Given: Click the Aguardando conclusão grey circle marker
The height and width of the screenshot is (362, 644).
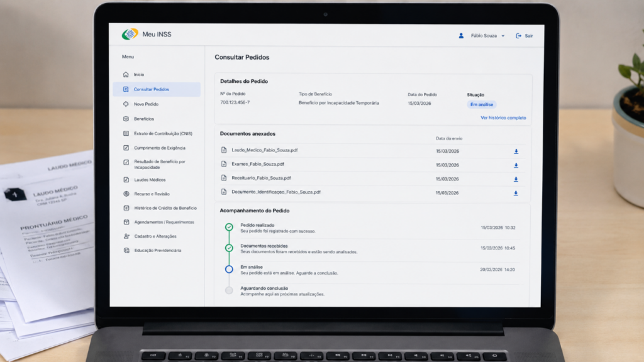Looking at the screenshot, I should [x=229, y=290].
